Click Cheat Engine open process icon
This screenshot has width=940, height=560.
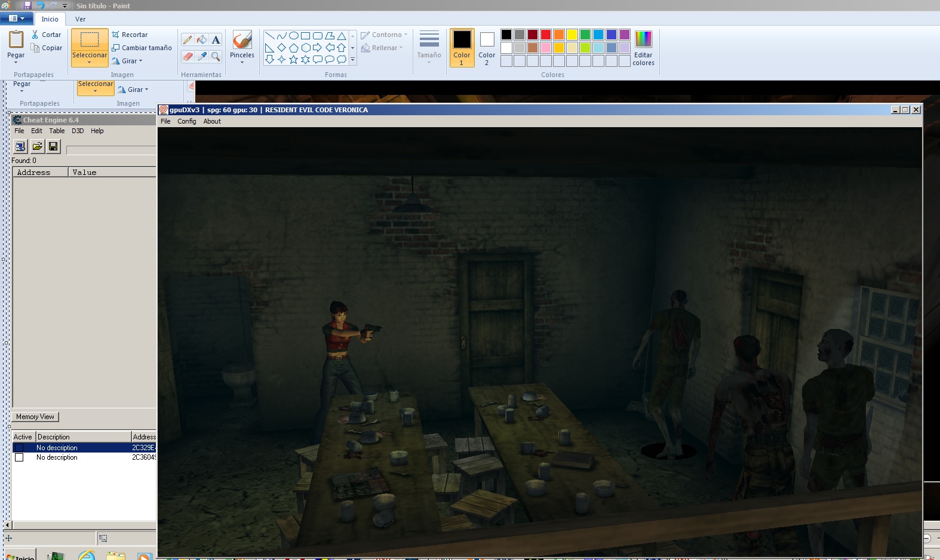point(20,146)
